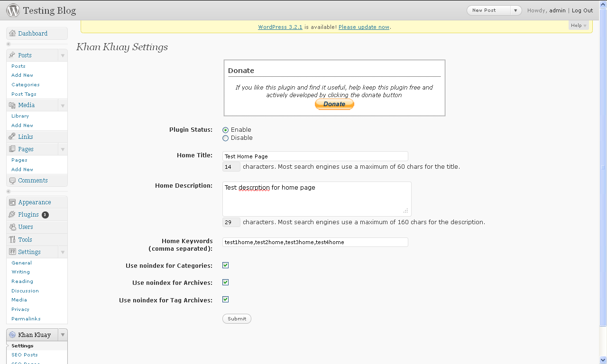Click the Comments speech bubble icon
Image resolution: width=607 pixels, height=364 pixels.
(12, 181)
